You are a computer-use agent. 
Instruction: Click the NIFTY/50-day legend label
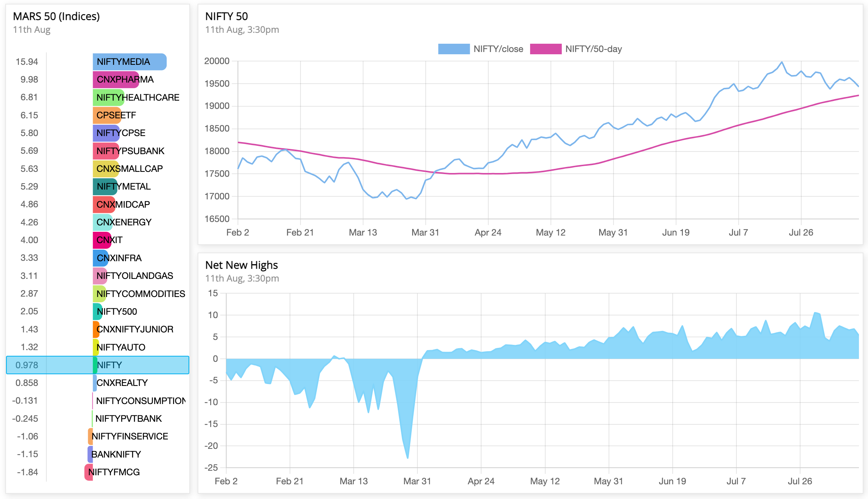point(593,49)
